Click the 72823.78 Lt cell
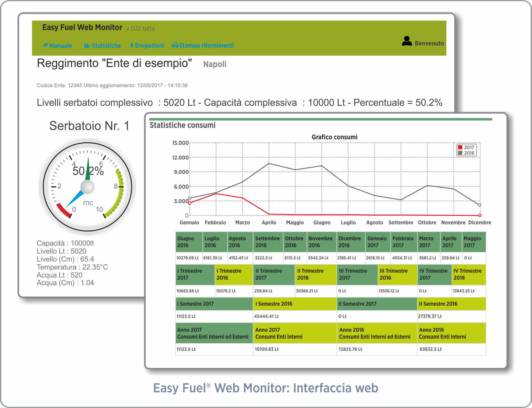532x408 pixels. coord(377,349)
